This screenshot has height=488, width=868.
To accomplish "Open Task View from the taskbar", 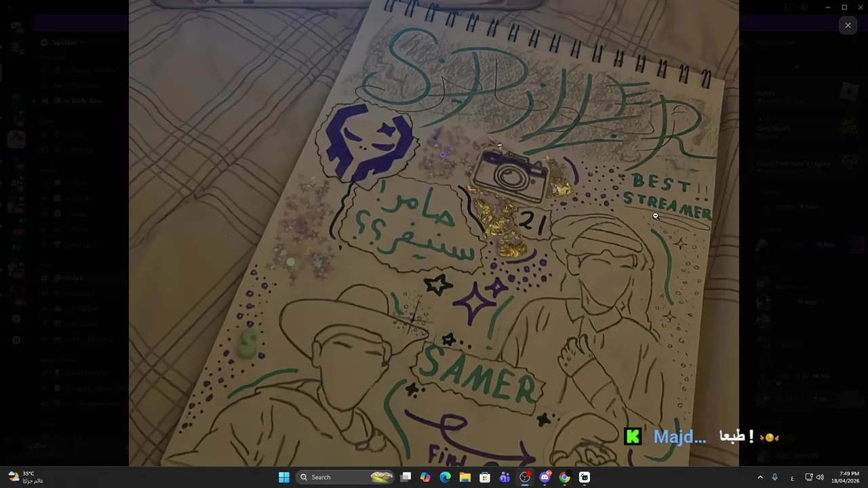I will click(406, 477).
